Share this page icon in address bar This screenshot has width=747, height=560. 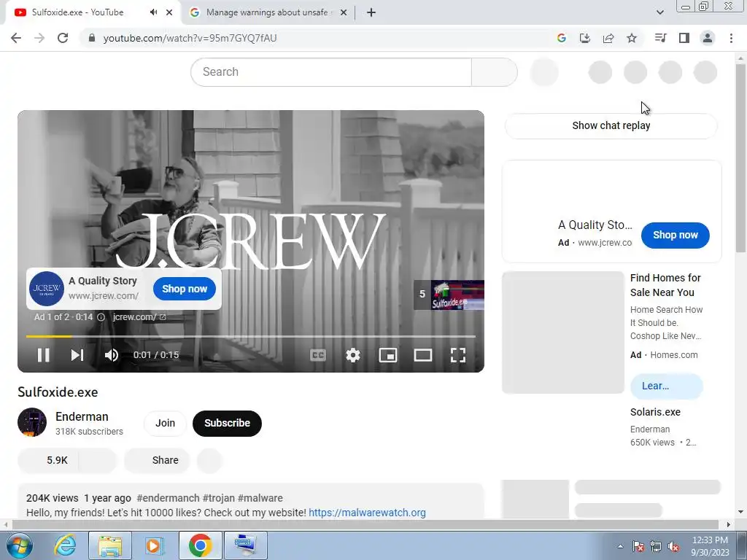[x=608, y=38]
